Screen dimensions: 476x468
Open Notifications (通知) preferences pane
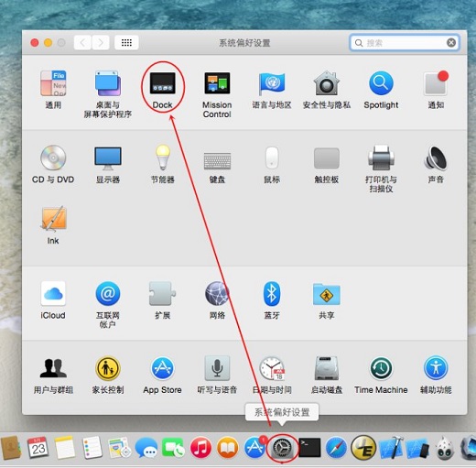click(x=436, y=90)
